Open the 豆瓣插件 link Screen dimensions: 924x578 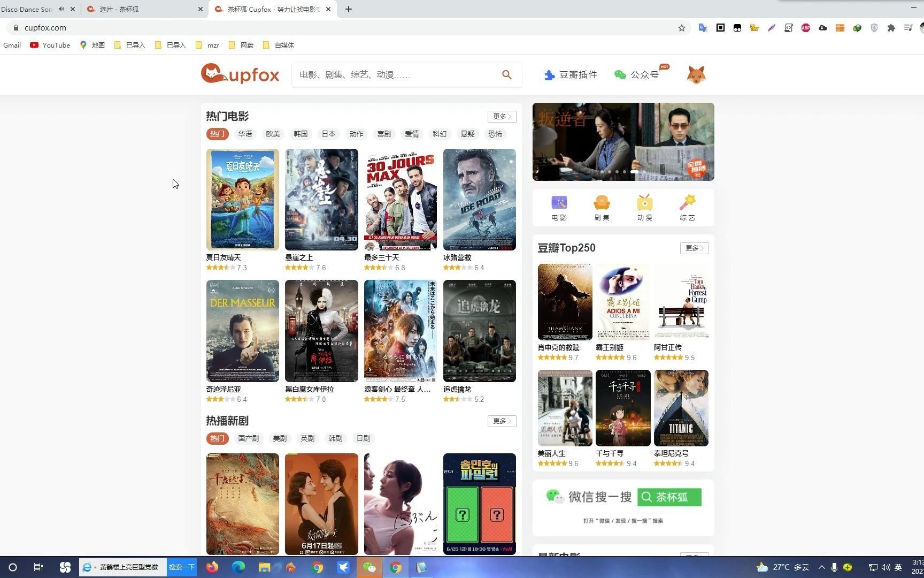coord(571,75)
